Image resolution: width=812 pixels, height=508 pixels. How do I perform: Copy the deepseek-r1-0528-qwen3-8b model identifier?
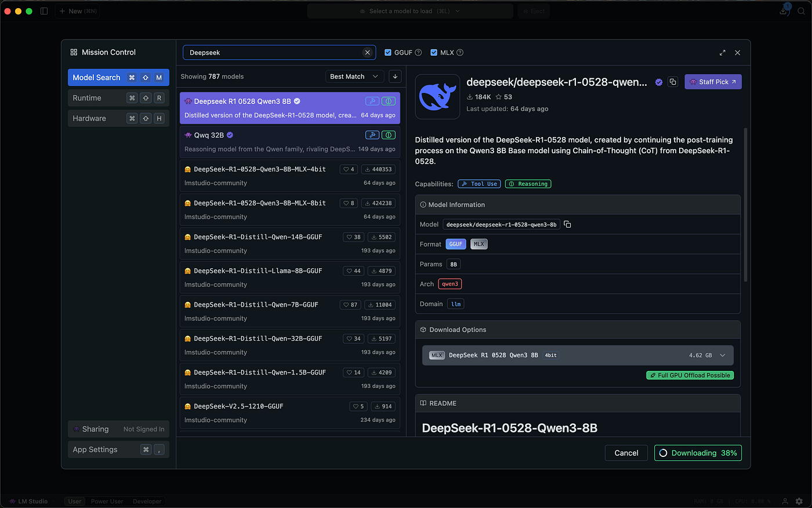tap(567, 225)
